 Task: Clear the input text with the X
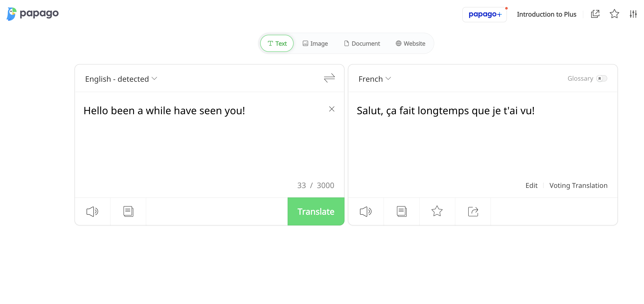[x=332, y=109]
